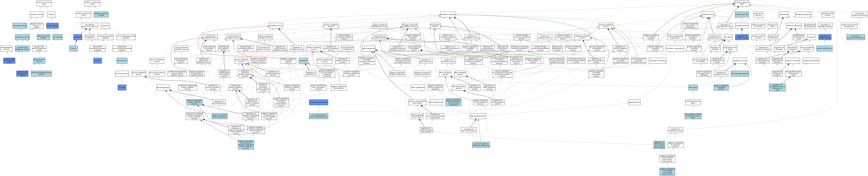Click the 'intracellular anatomical structure' node
Screen dimensions: 868x176
tap(90, 26)
